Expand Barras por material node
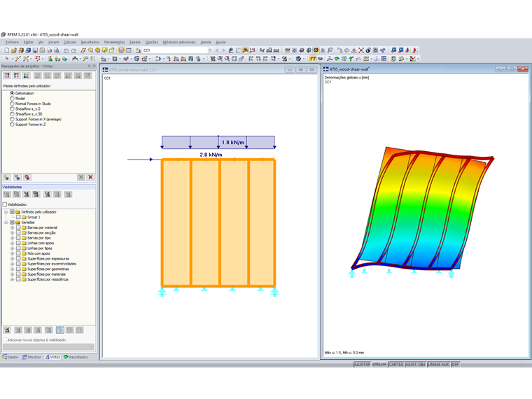 [12, 227]
